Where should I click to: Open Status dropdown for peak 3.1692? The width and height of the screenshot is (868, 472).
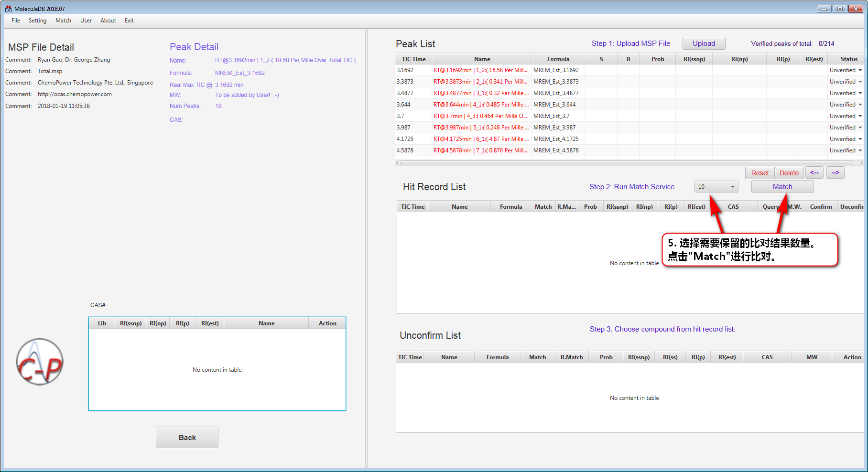click(x=860, y=70)
